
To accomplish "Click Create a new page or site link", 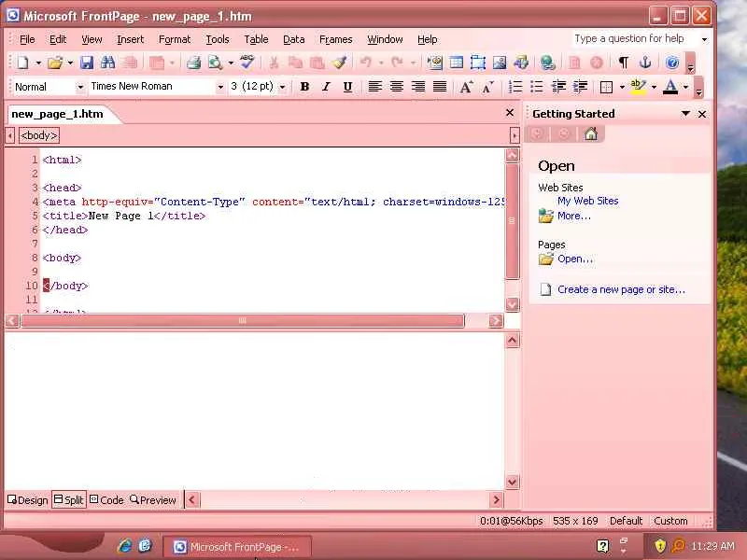I will pos(621,289).
